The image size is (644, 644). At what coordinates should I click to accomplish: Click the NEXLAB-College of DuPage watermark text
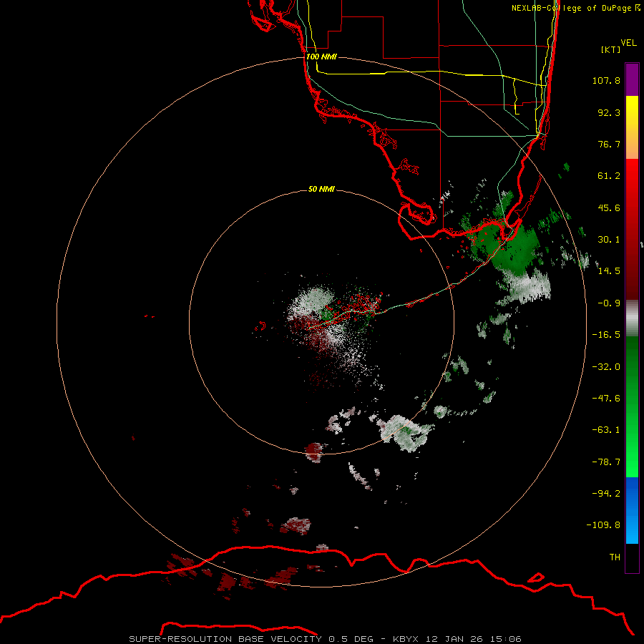pos(575,8)
